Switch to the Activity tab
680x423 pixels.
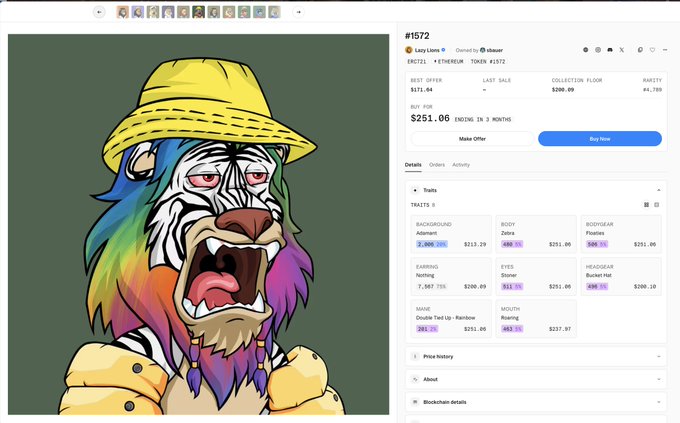461,165
